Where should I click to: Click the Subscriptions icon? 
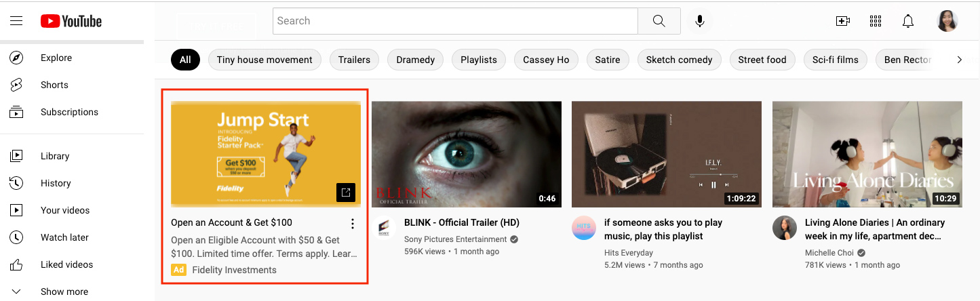(x=16, y=112)
